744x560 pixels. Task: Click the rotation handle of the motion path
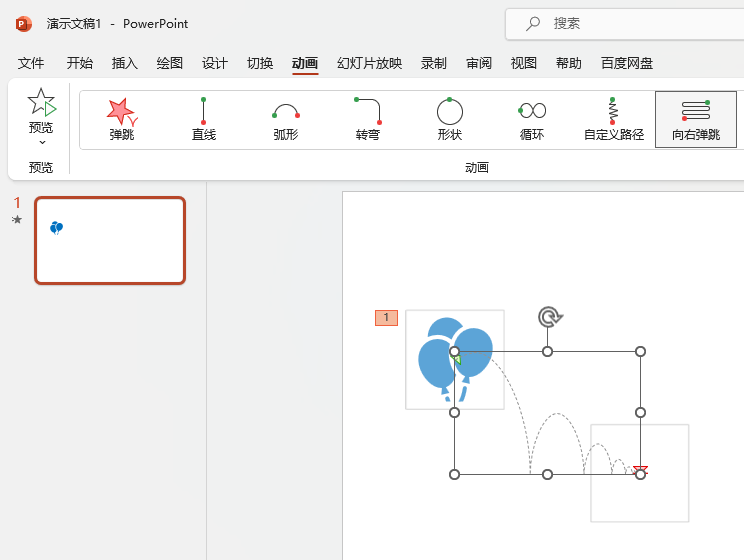(549, 317)
